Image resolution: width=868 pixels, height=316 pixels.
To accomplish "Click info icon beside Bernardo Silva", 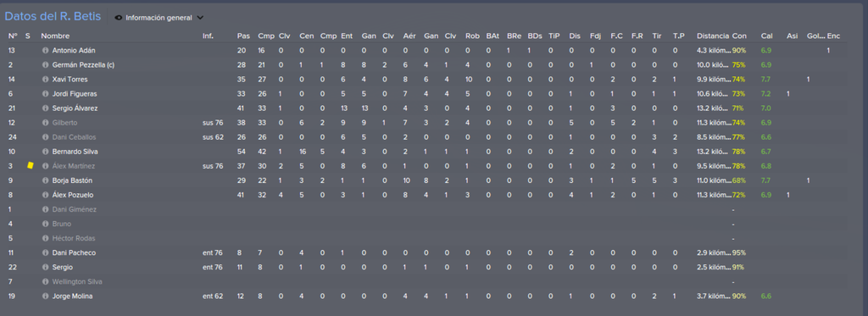I will [46, 151].
